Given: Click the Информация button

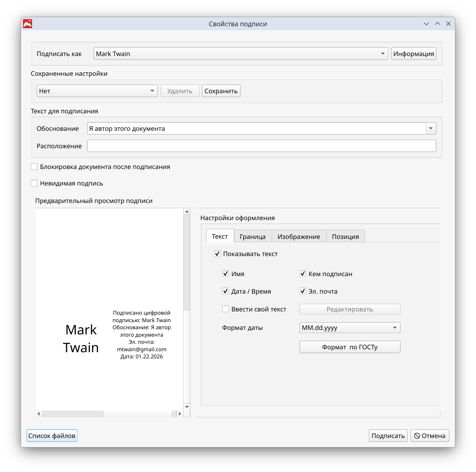Looking at the screenshot, I should pos(414,54).
